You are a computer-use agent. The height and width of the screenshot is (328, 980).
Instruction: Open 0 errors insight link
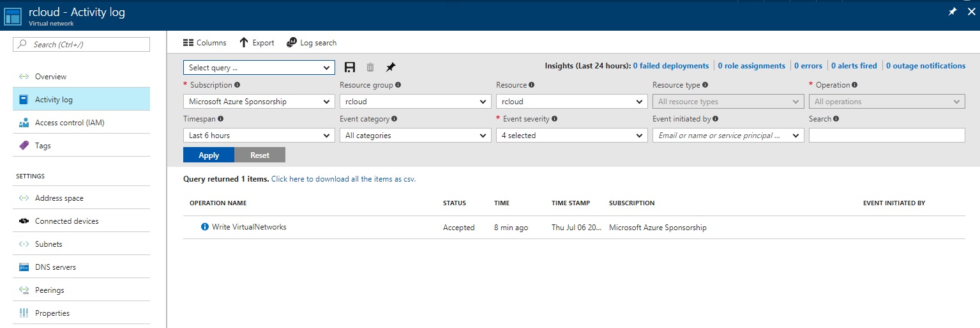pos(808,66)
